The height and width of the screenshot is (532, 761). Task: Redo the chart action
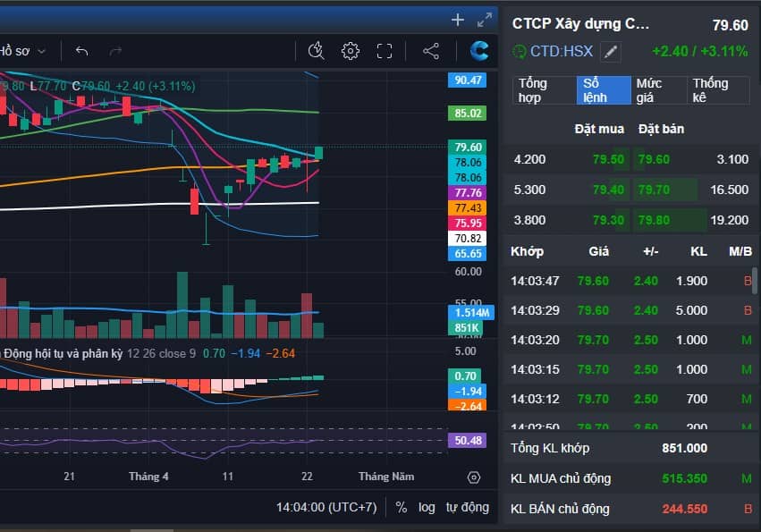tap(115, 51)
